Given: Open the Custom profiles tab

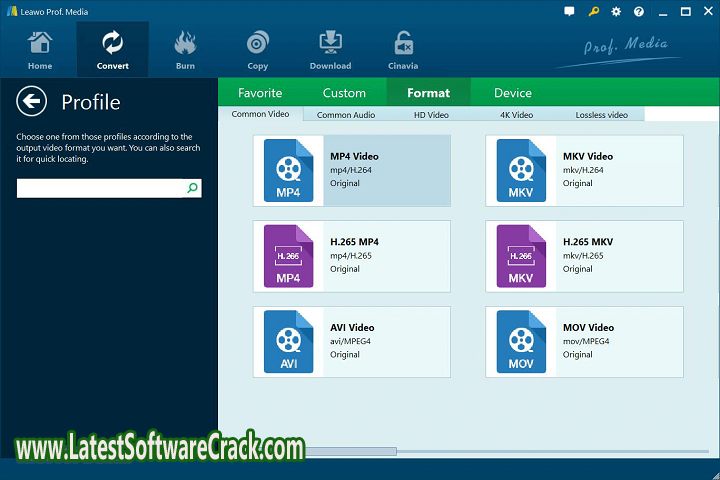Looking at the screenshot, I should [x=344, y=93].
